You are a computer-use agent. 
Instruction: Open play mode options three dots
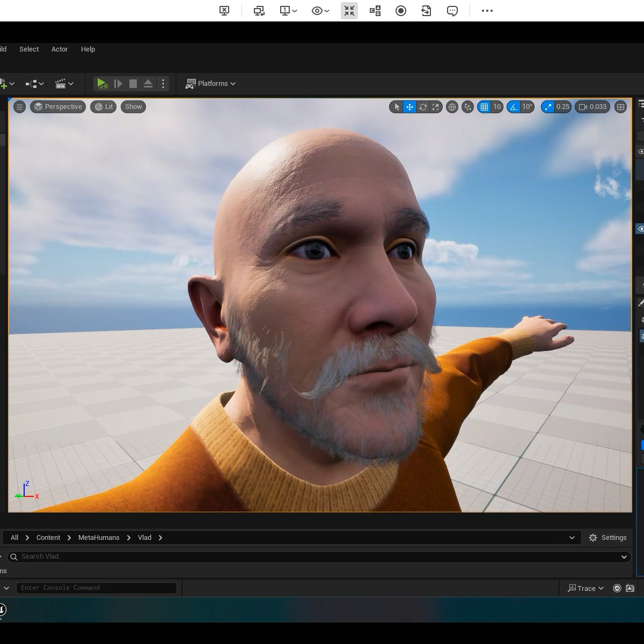tap(163, 84)
